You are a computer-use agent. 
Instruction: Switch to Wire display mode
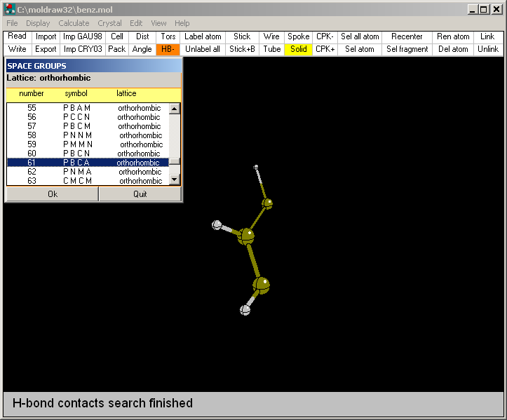click(271, 36)
